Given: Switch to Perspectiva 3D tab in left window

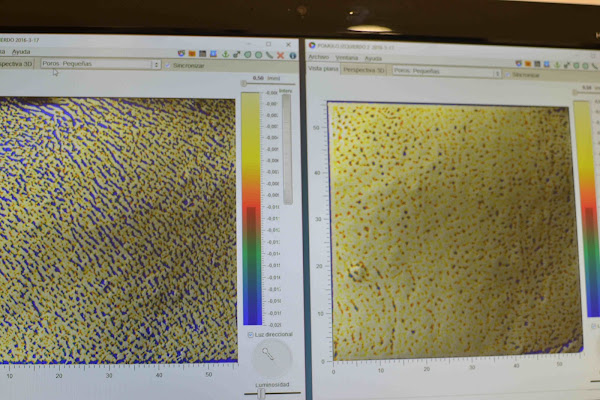Looking at the screenshot, I should tap(16, 64).
